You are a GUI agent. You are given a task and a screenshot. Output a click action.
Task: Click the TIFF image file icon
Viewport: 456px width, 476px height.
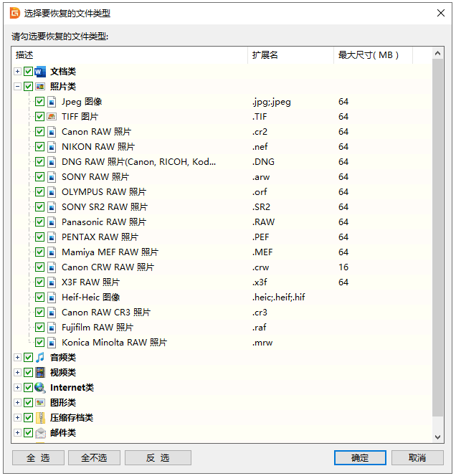(52, 117)
